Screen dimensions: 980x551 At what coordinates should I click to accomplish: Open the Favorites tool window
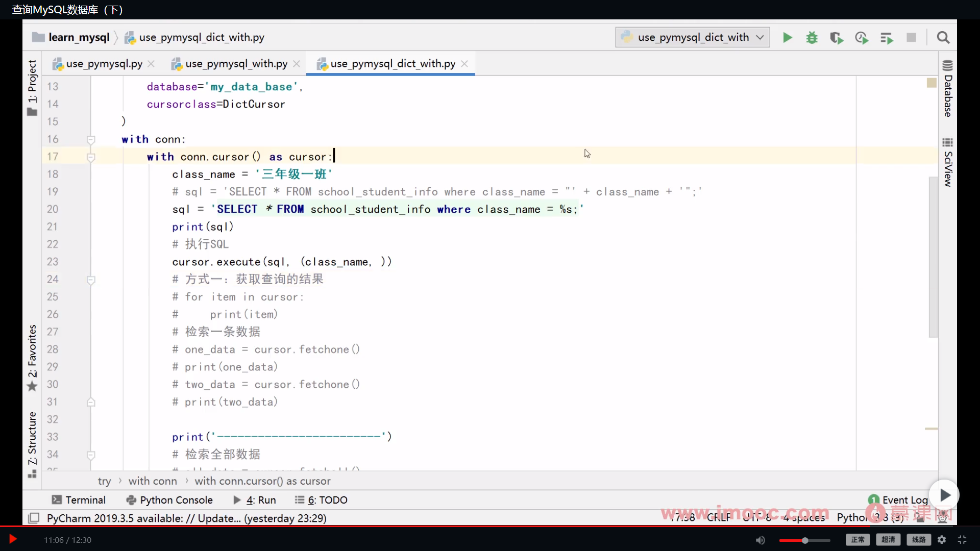pyautogui.click(x=32, y=358)
